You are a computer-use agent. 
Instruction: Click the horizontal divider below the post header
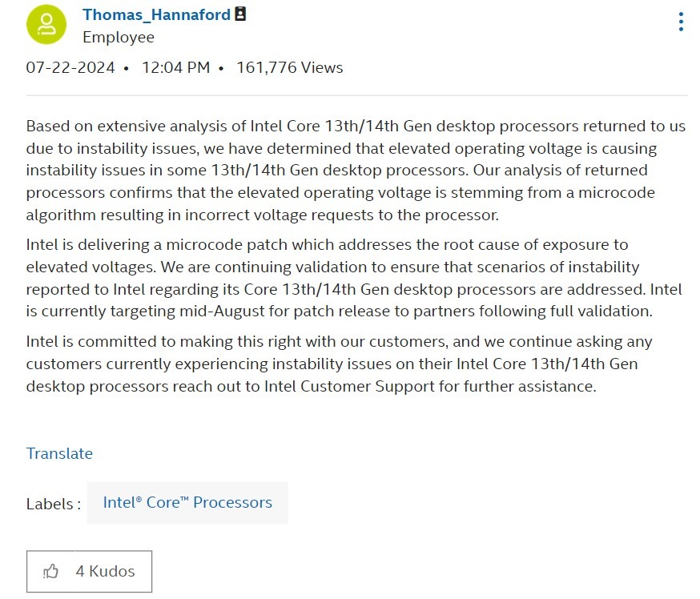click(x=356, y=96)
